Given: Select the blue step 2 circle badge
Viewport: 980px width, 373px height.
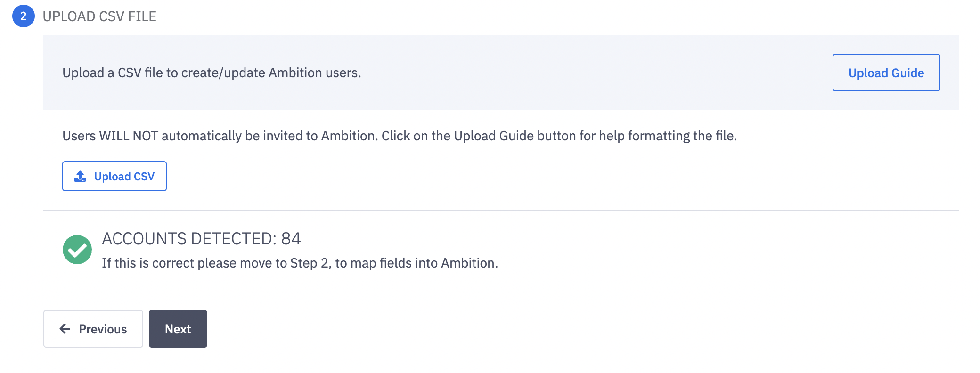Looking at the screenshot, I should [x=23, y=16].
